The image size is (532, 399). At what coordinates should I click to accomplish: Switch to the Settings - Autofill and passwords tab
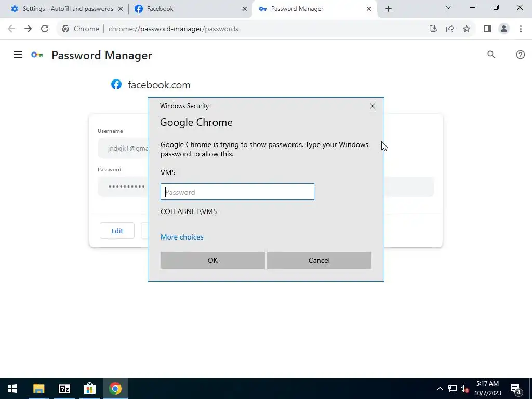[68, 9]
